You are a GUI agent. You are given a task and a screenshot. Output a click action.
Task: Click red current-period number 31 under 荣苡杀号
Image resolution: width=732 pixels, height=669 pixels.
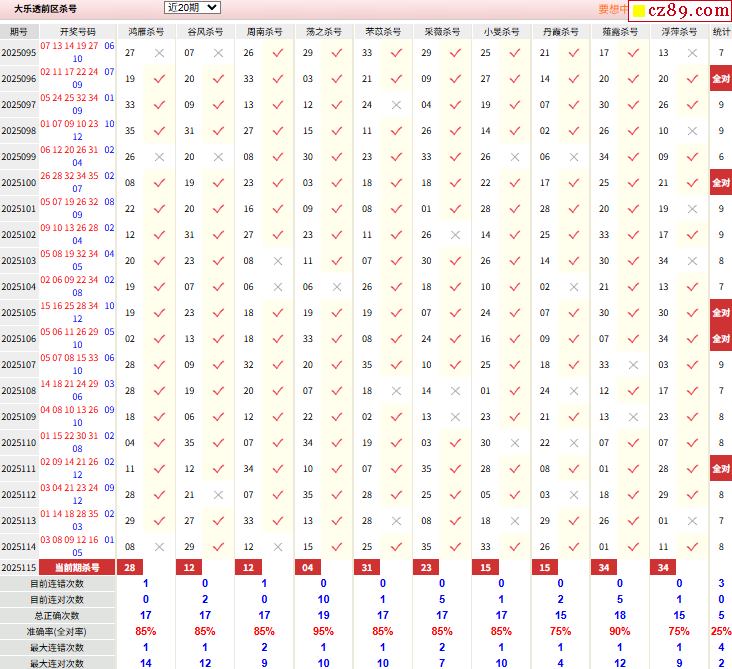[x=367, y=567]
